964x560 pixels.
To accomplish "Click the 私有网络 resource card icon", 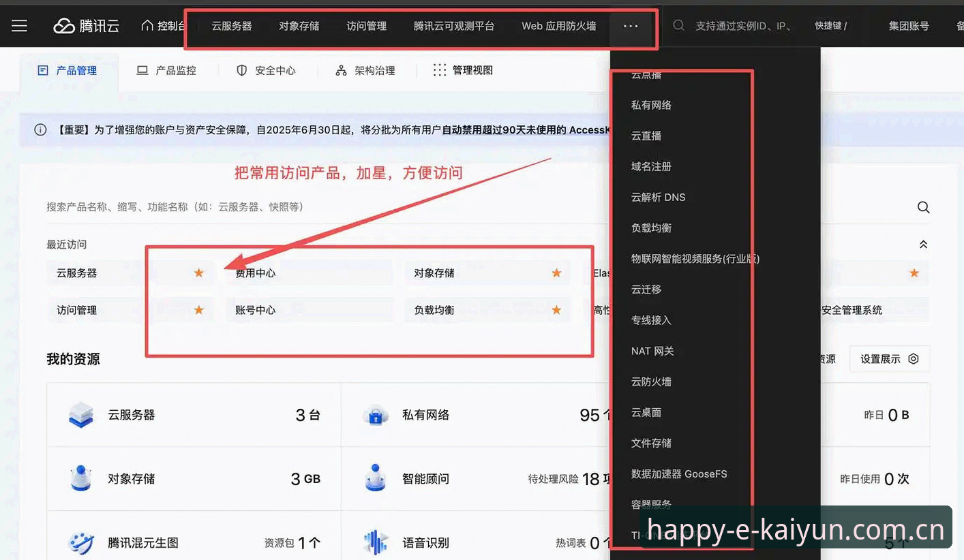I will pyautogui.click(x=376, y=415).
